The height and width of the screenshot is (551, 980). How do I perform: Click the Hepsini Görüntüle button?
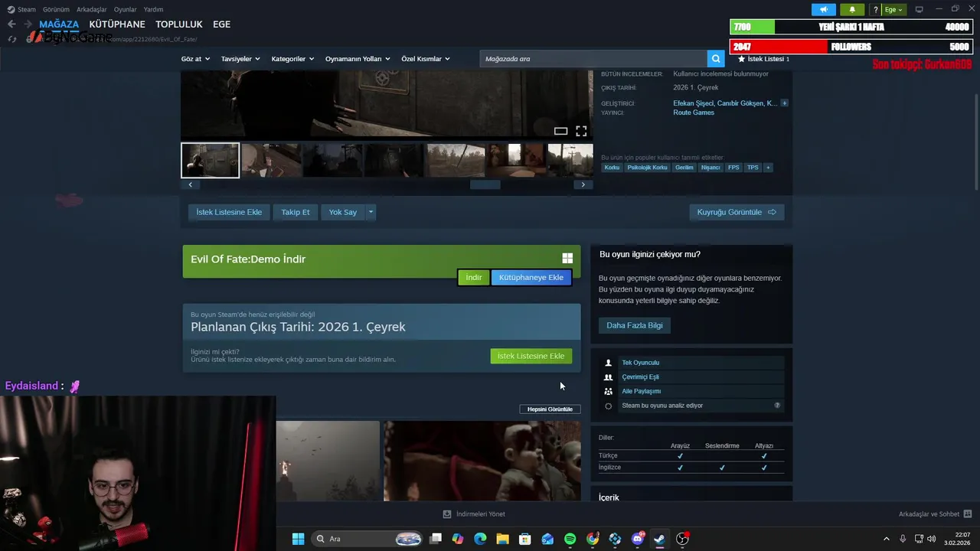coord(550,409)
